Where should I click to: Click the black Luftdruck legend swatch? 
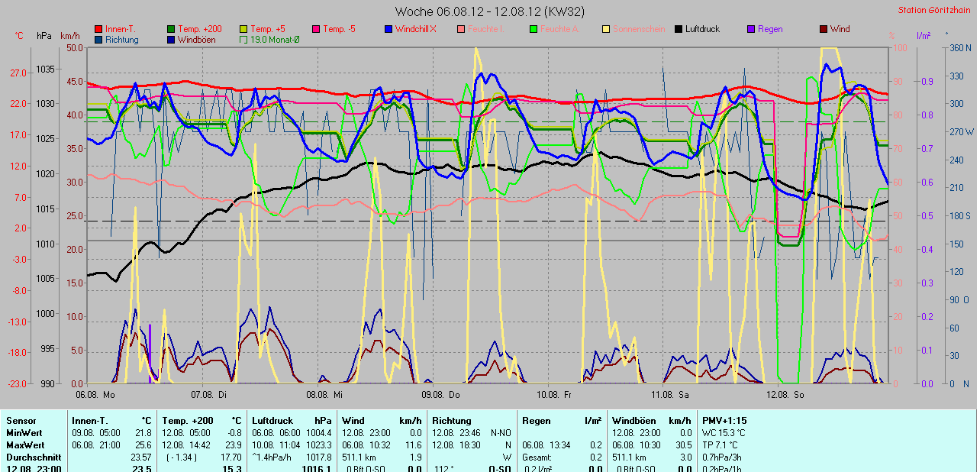(679, 29)
